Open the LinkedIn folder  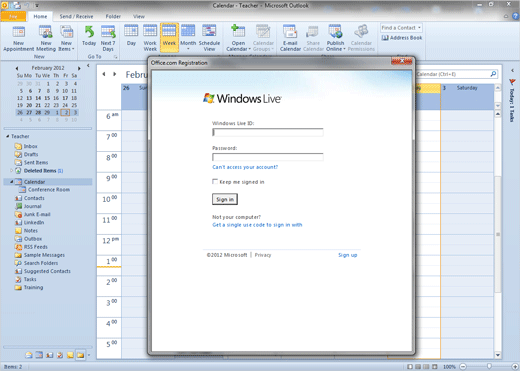(x=34, y=223)
